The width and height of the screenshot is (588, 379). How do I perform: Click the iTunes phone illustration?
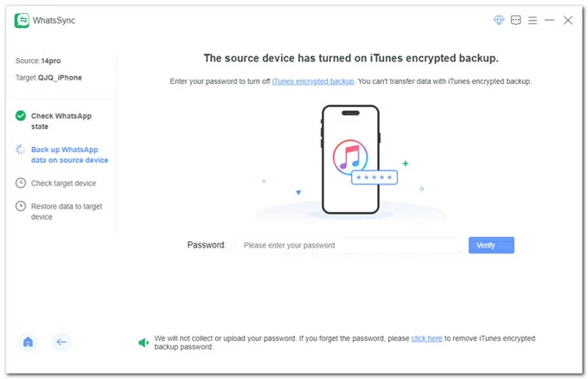[x=350, y=159]
